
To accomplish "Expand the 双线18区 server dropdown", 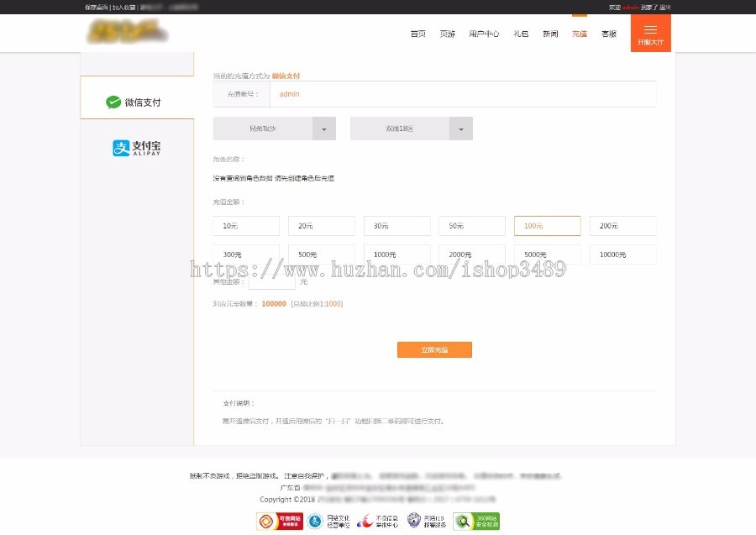I will (460, 128).
